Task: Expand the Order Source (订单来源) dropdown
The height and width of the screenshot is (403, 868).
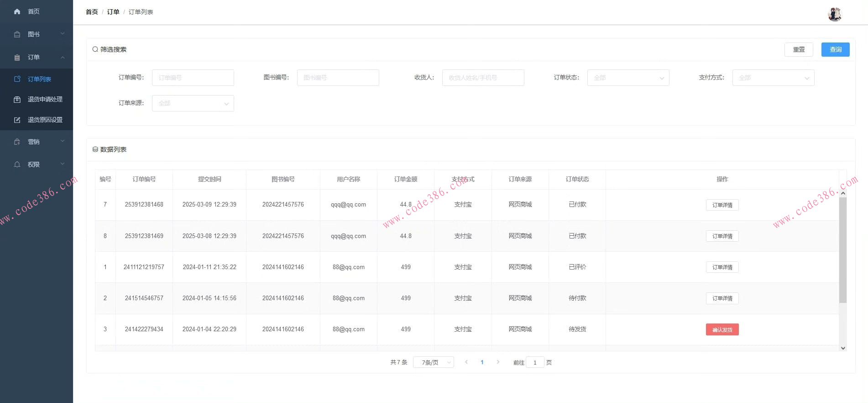Action: (x=193, y=103)
